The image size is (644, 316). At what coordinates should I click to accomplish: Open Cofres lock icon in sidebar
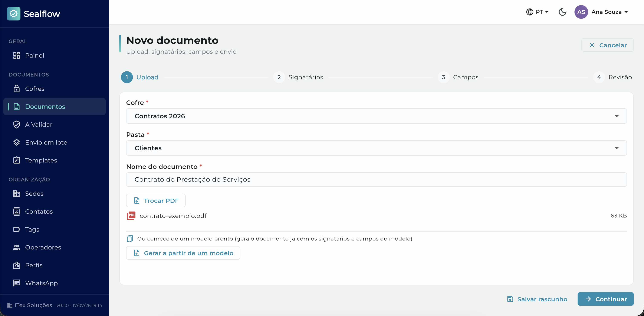[16, 89]
